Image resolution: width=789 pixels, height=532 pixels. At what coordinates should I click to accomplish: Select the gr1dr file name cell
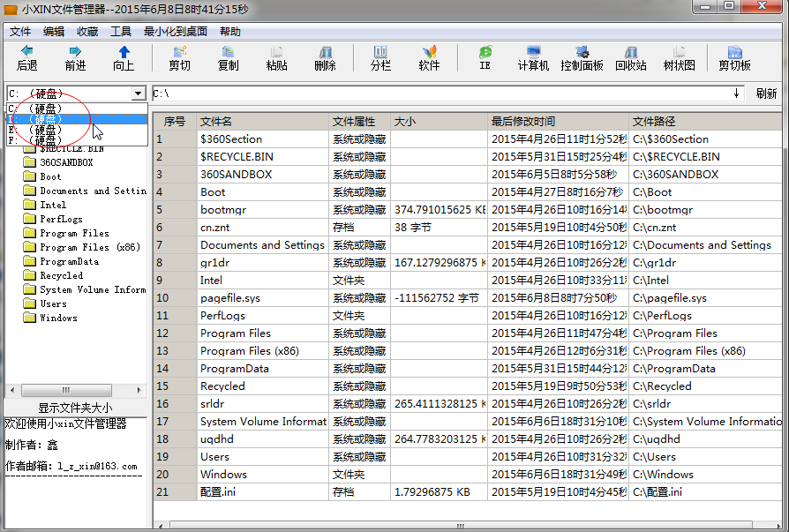tap(262, 263)
